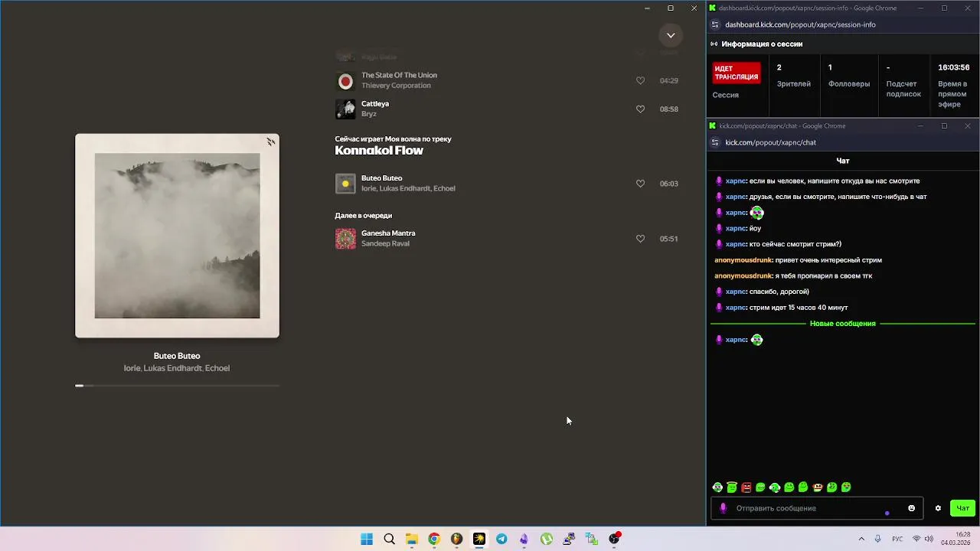This screenshot has height=551, width=980.
Task: Click the live status badge ИДЕТ ТРАНСЛЯЦИЯ
Action: [x=737, y=73]
